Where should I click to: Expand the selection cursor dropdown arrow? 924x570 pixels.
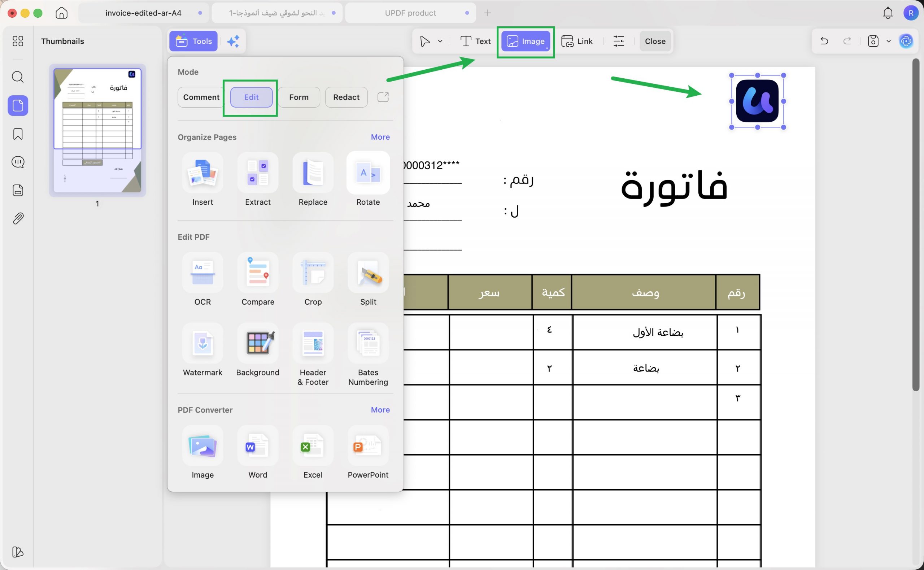pyautogui.click(x=440, y=41)
